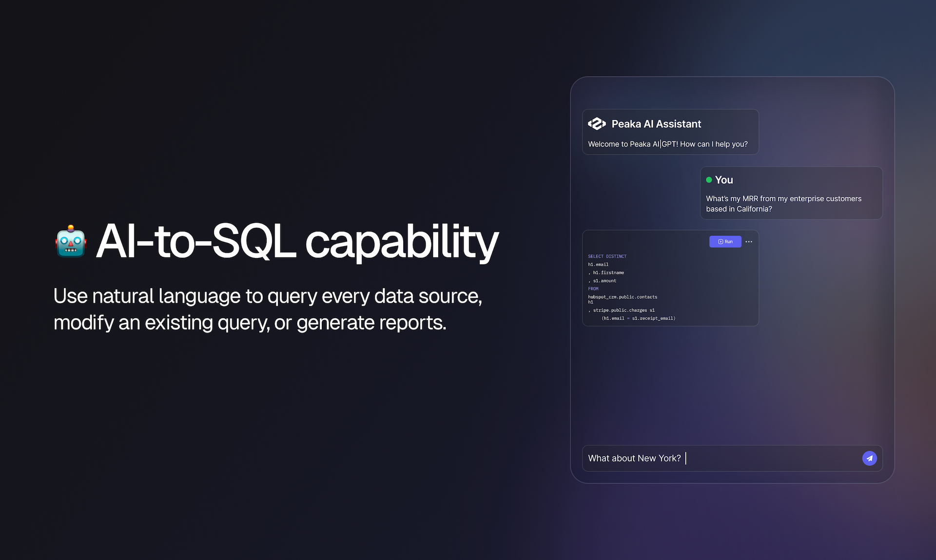Screen dimensions: 936x560
Task: Click the 'AI-to-SQL capability' heading
Action: pyautogui.click(x=297, y=241)
